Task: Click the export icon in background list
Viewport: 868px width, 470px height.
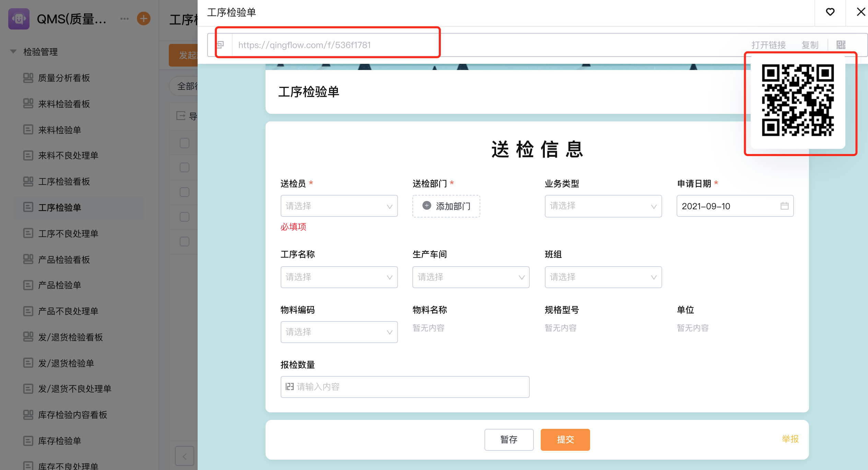Action: pos(181,116)
